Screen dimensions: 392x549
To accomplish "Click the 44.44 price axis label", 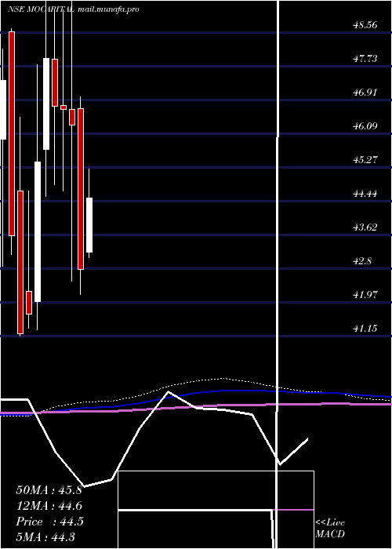I will (x=365, y=193).
